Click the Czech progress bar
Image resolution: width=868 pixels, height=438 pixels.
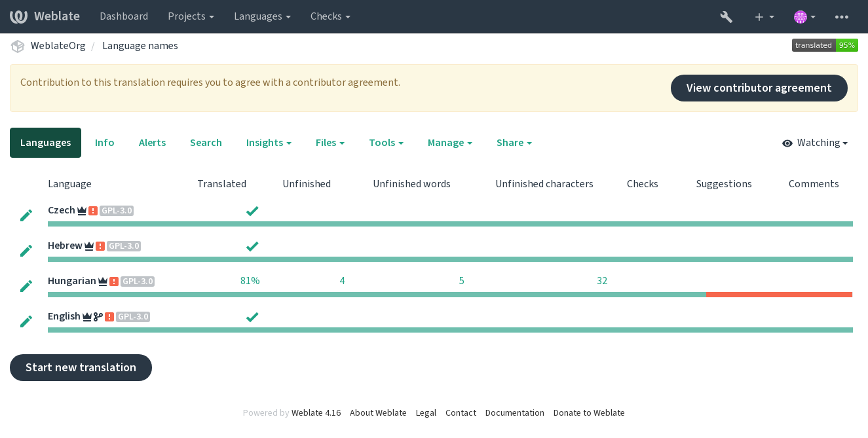[450, 224]
